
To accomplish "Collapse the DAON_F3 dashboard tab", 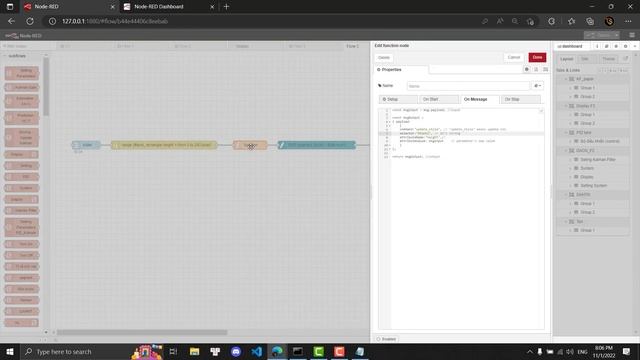I will [566, 150].
